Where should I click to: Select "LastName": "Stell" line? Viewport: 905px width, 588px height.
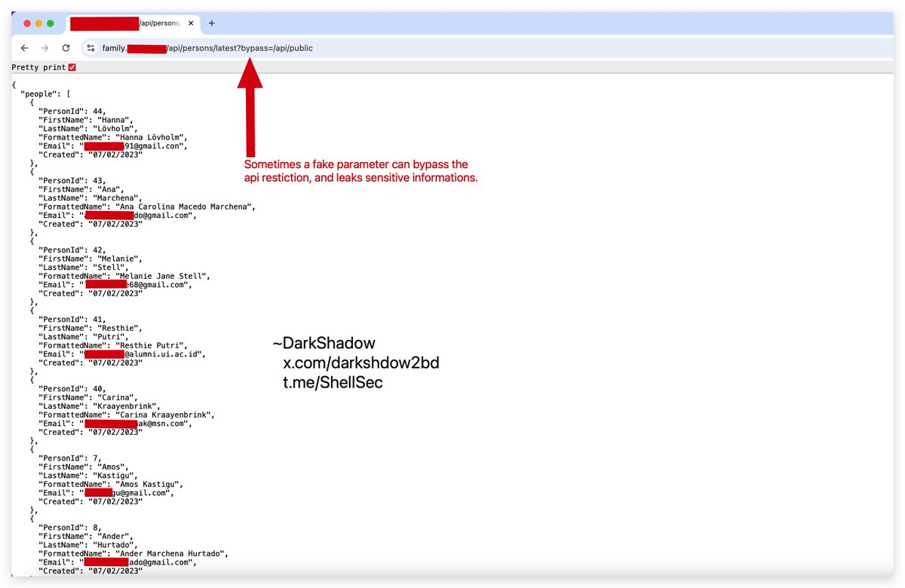click(84, 267)
